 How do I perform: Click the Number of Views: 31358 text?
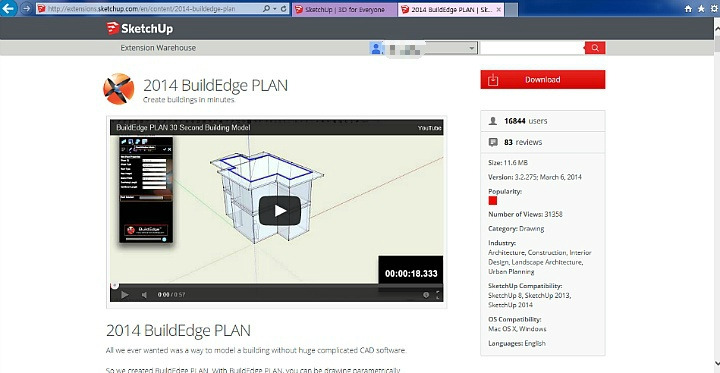(x=525, y=214)
